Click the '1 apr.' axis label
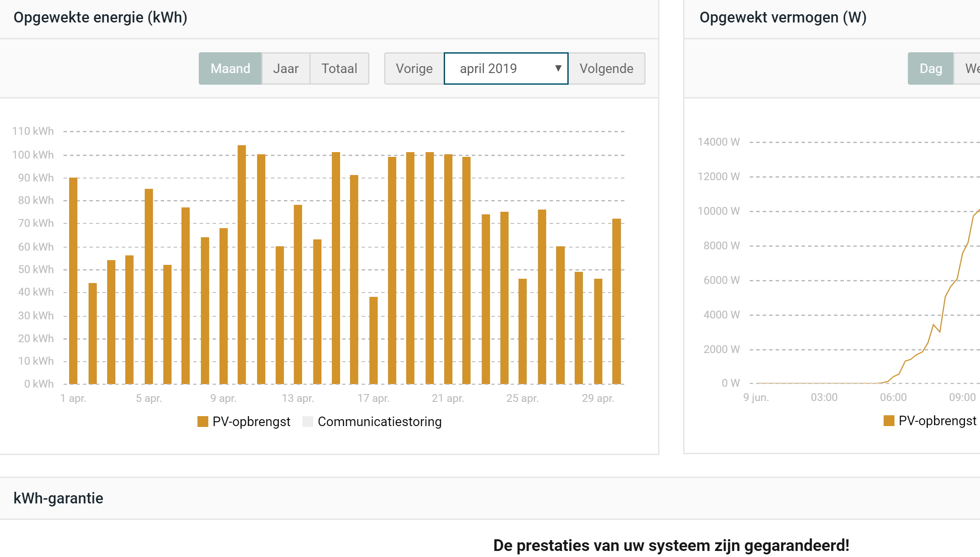The width and height of the screenshot is (980, 557). pos(73,398)
